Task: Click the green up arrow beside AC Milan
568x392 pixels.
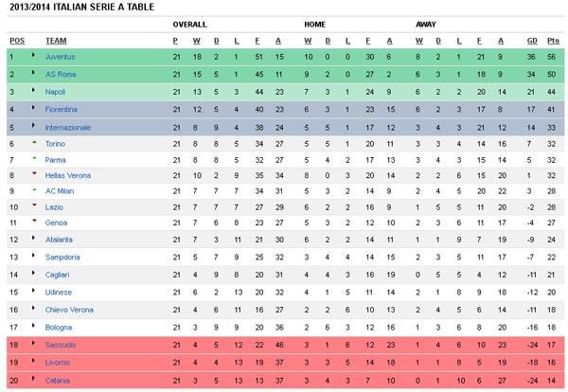Action: [34, 189]
